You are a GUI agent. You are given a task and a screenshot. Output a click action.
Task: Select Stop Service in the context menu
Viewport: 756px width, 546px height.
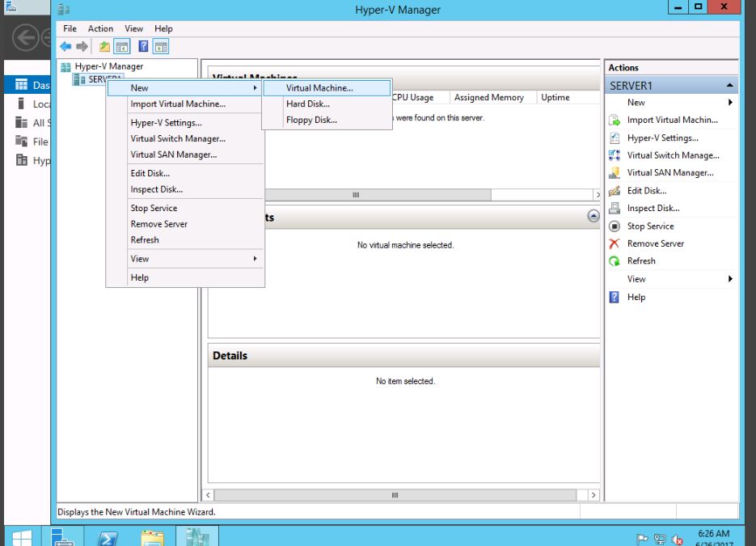[185, 208]
